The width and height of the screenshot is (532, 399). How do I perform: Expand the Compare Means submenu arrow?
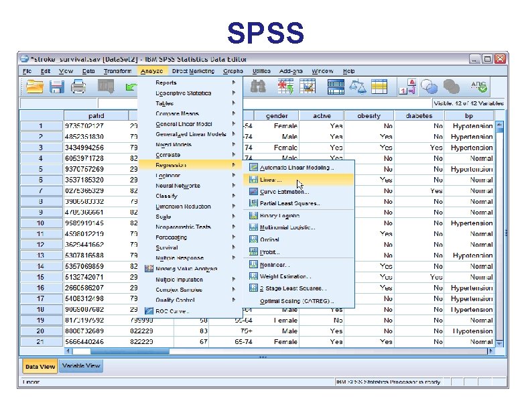(234, 113)
